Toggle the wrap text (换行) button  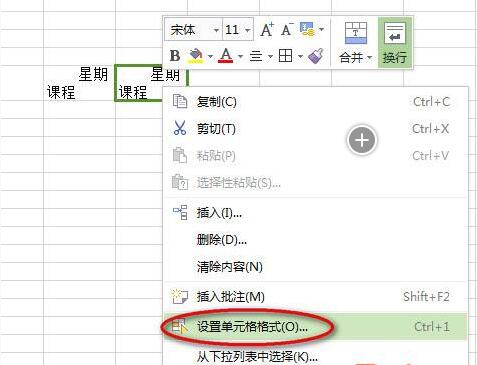[x=395, y=43]
